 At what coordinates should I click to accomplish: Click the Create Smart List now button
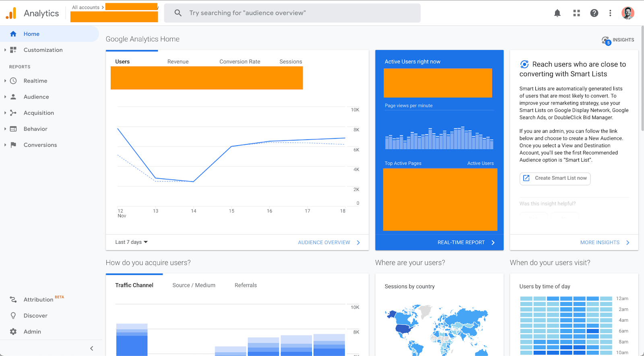(555, 178)
